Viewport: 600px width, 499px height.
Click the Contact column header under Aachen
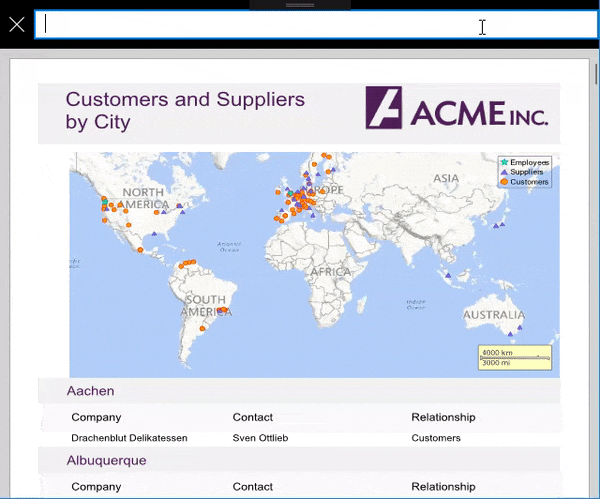[x=253, y=417]
